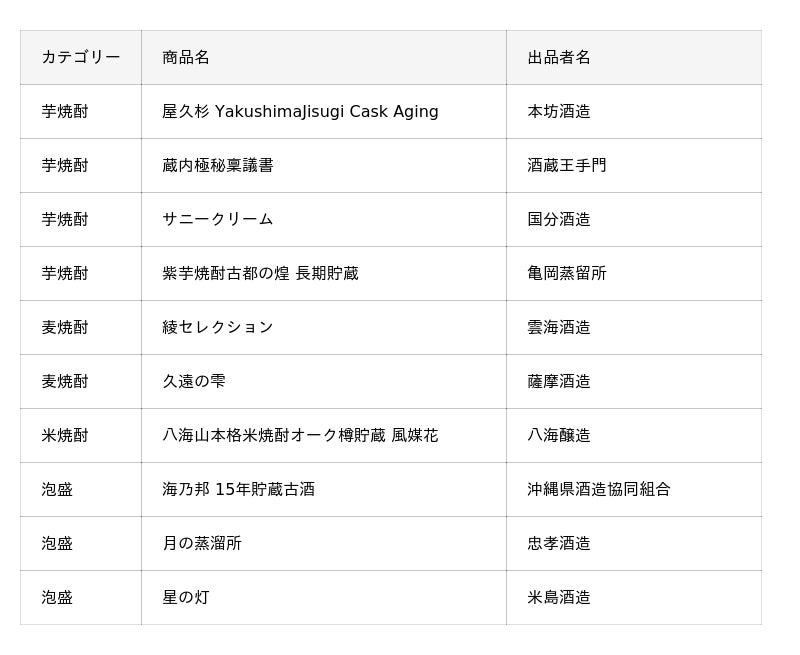Viewport: 800px width, 655px height.
Task: Click the 沖縄県酒造協同組合 exhibitor cell
Action: click(x=599, y=489)
